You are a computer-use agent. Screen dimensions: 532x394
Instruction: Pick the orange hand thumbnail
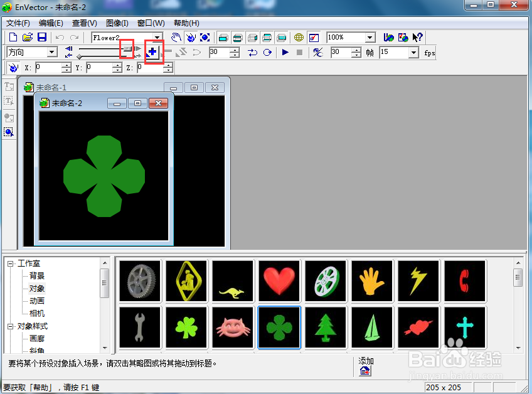point(372,281)
